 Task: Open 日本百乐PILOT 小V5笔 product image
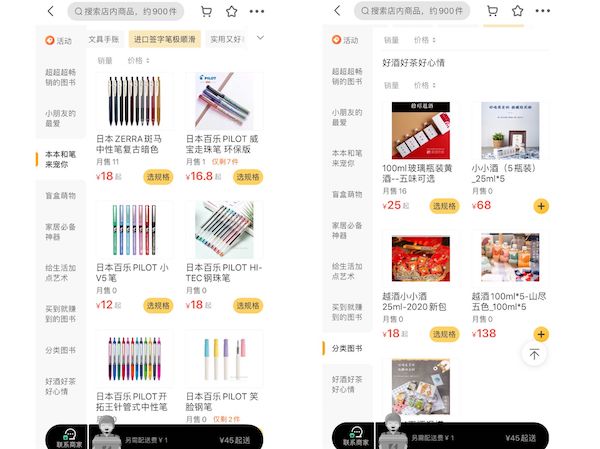[134, 230]
